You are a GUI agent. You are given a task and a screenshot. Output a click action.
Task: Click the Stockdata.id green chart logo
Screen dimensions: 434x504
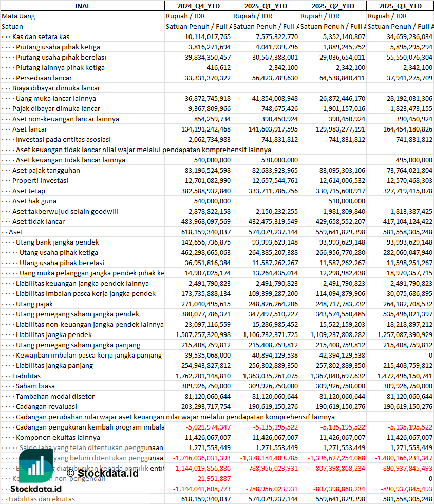(x=36, y=465)
